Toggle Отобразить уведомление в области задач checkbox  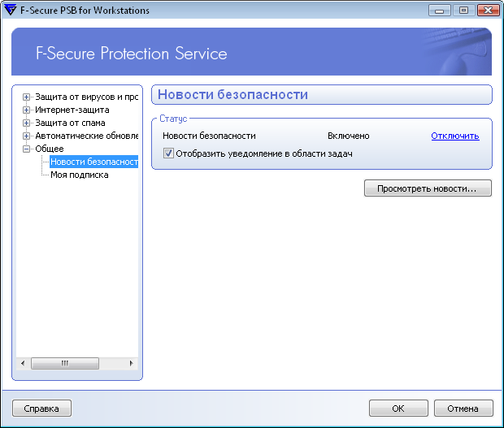(x=168, y=153)
